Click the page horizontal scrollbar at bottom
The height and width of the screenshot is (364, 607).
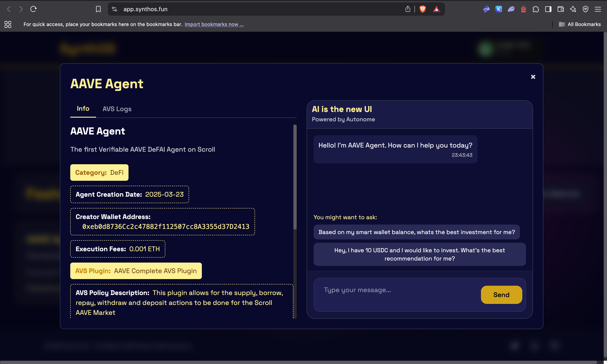pyautogui.click(x=299, y=362)
